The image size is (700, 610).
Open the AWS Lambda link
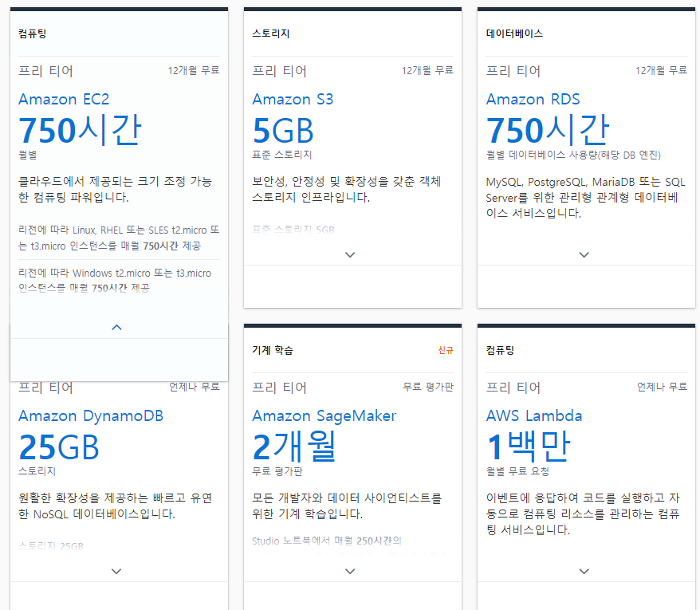click(534, 415)
